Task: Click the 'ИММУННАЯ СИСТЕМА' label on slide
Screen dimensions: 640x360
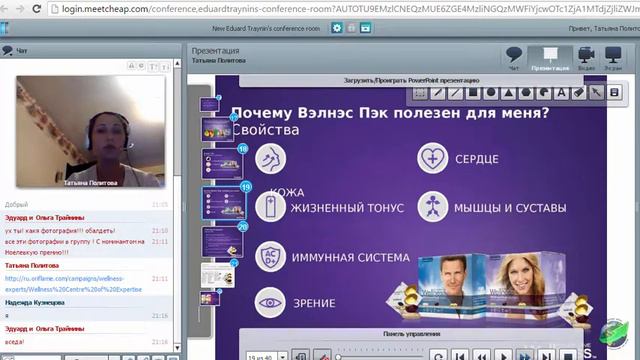Action: point(351,258)
